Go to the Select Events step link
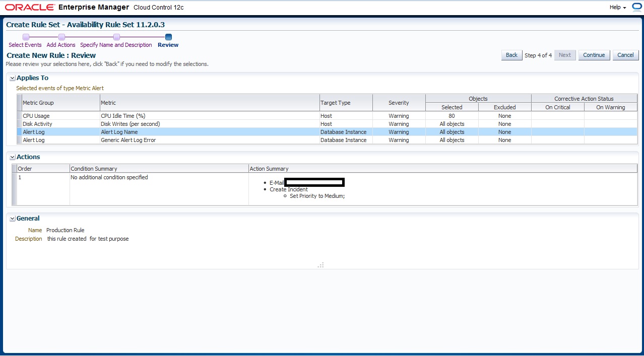Viewport: 644px width, 356px height. click(x=25, y=45)
